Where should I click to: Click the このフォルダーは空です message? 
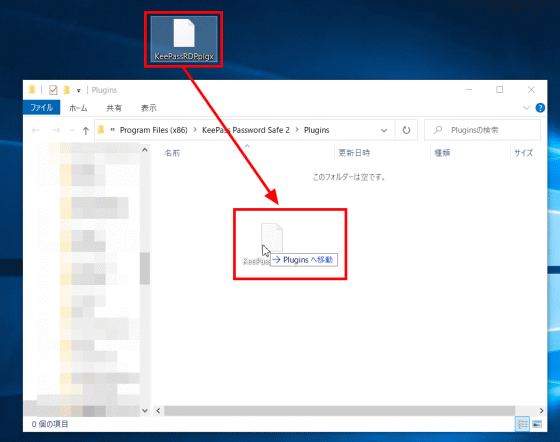(349, 177)
